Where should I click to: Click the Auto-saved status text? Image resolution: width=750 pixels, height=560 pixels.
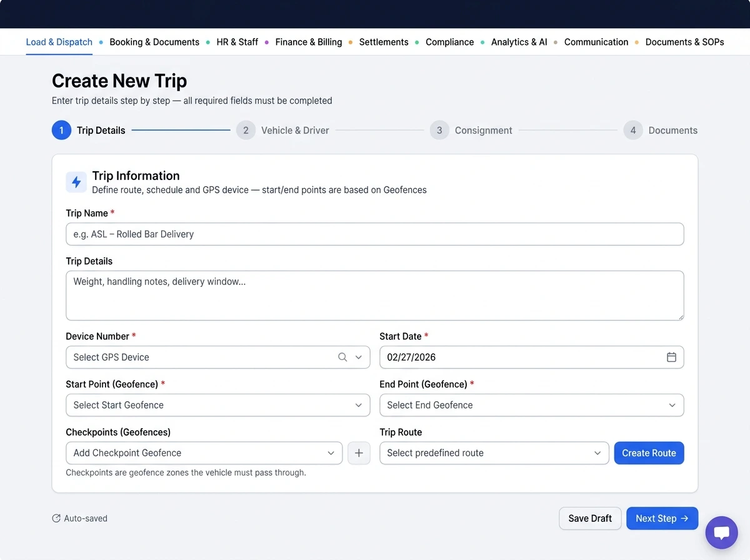[x=86, y=518]
